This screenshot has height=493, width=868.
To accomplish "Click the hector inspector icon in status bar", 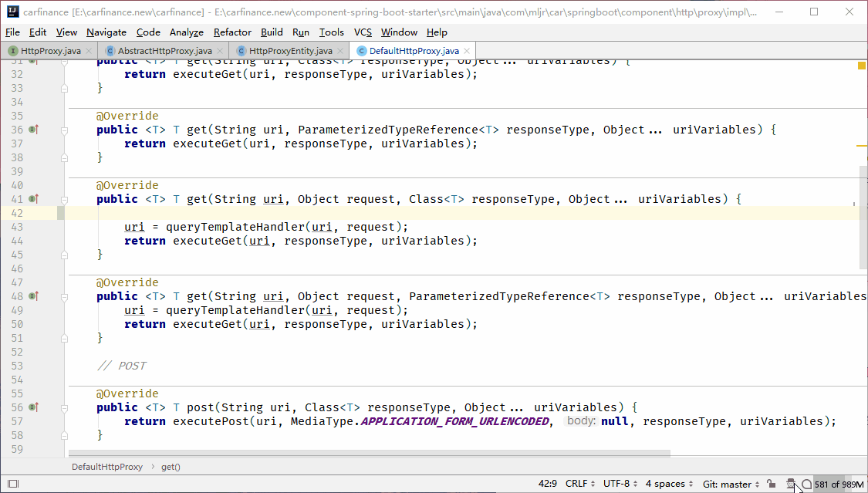I will point(790,484).
